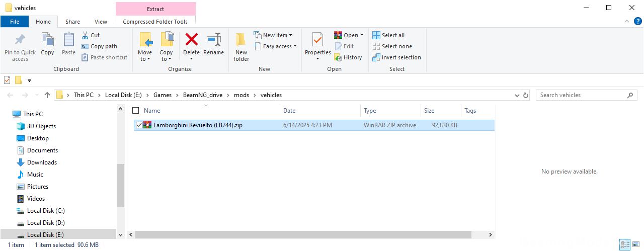
Task: Go back to the previous folder
Action: (11, 95)
